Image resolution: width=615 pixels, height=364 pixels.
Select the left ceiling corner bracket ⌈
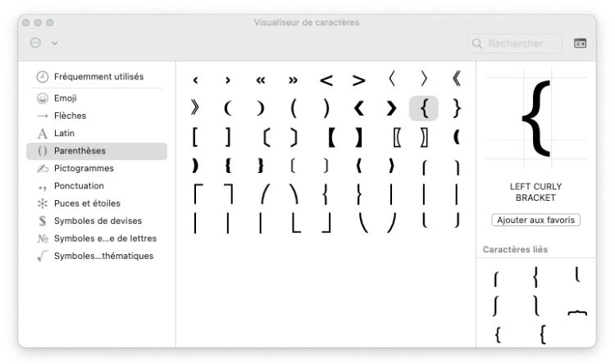pos(198,194)
